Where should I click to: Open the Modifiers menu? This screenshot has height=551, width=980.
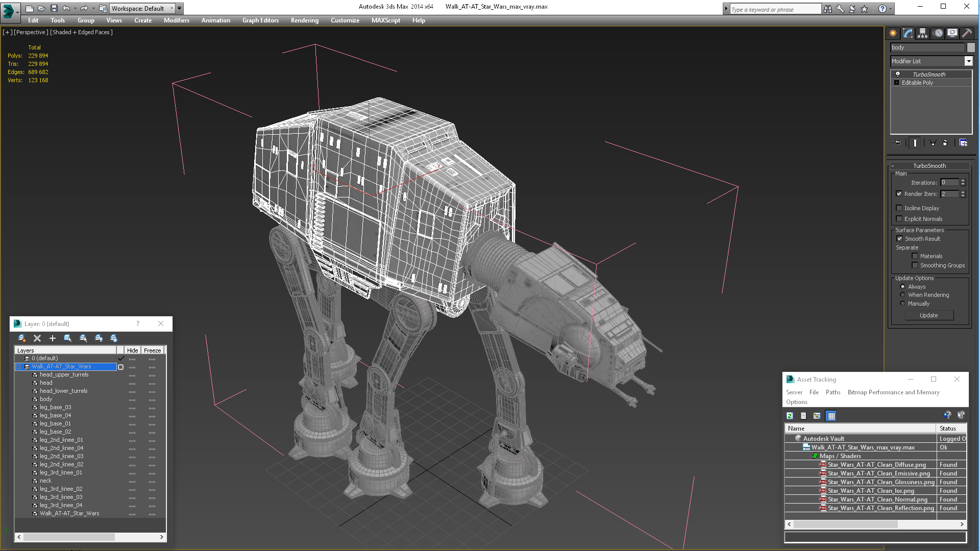point(177,20)
